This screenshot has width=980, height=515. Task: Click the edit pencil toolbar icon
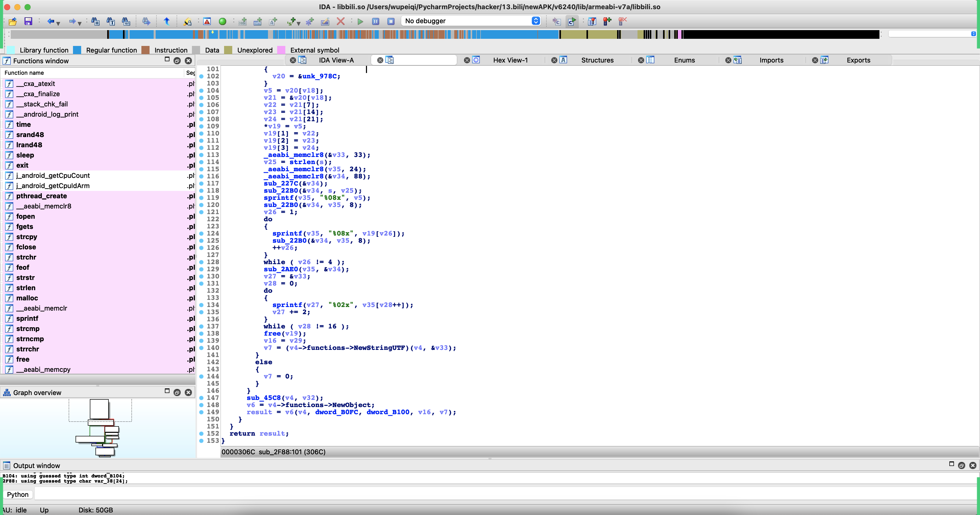325,21
